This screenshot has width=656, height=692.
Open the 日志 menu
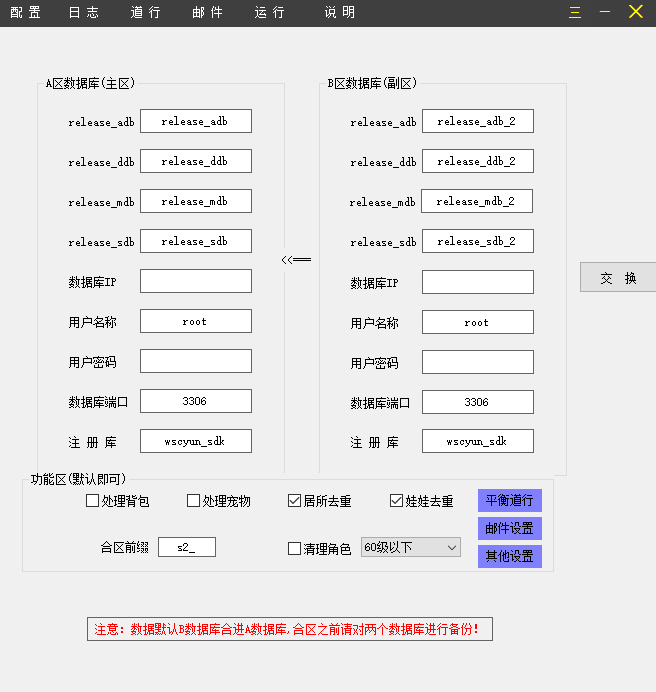coord(84,13)
